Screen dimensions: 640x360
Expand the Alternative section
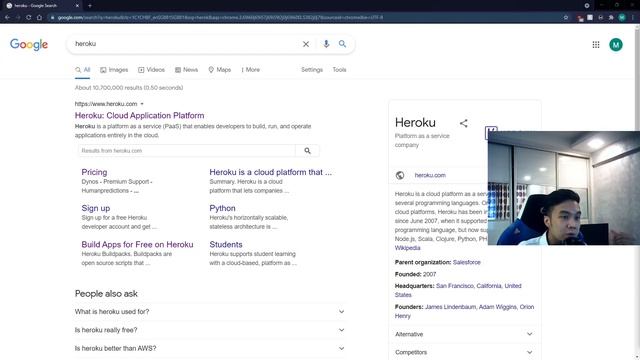[464, 334]
